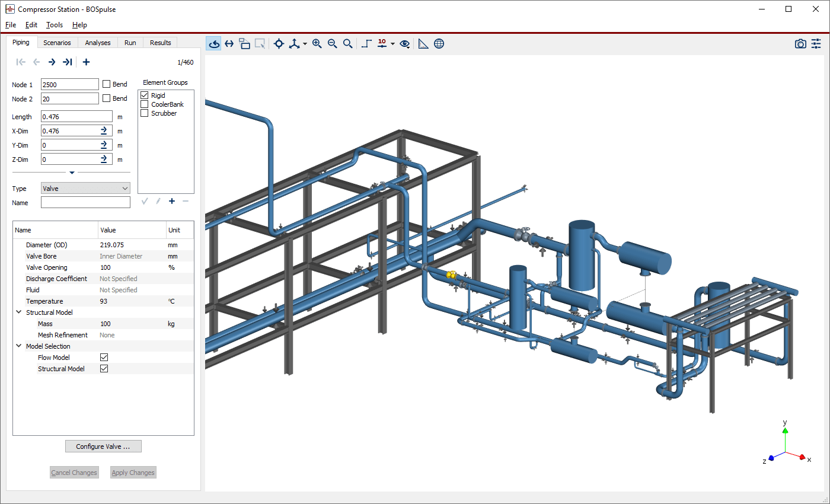
Task: Activate the rotate view tool
Action: point(213,43)
